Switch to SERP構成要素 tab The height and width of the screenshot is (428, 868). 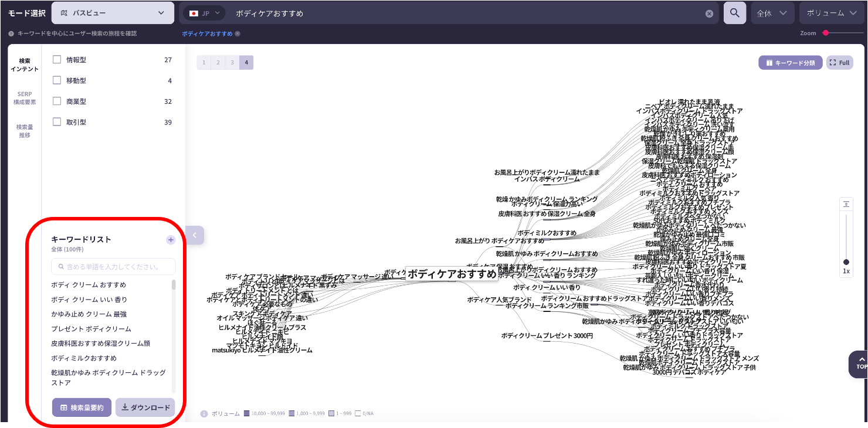pos(25,98)
